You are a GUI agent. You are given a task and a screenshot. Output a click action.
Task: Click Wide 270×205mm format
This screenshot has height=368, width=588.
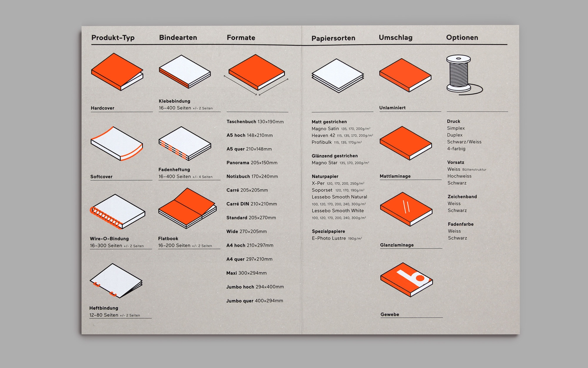[x=246, y=232]
